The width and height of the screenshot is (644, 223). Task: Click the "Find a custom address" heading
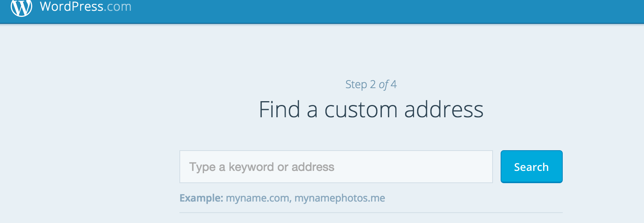coord(371,110)
